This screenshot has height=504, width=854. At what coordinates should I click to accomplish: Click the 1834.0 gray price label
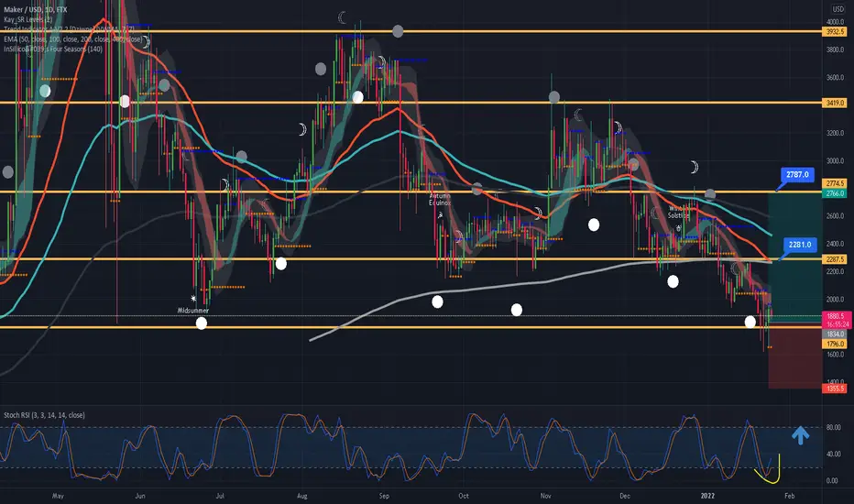pyautogui.click(x=835, y=334)
